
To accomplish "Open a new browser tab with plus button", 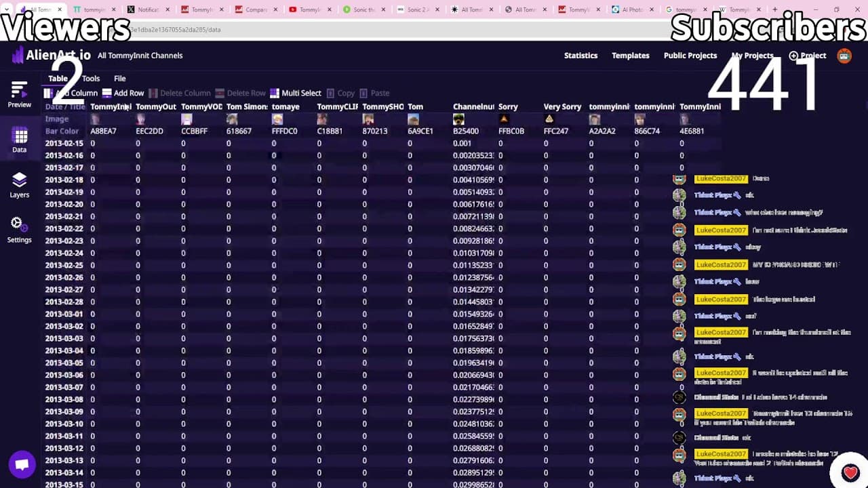I will pos(775,9).
